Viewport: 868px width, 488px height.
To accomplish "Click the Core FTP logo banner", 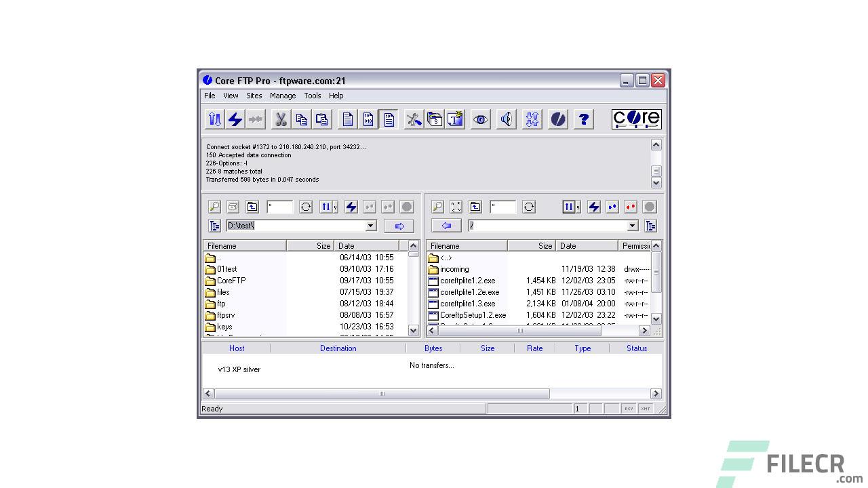I will [x=637, y=119].
